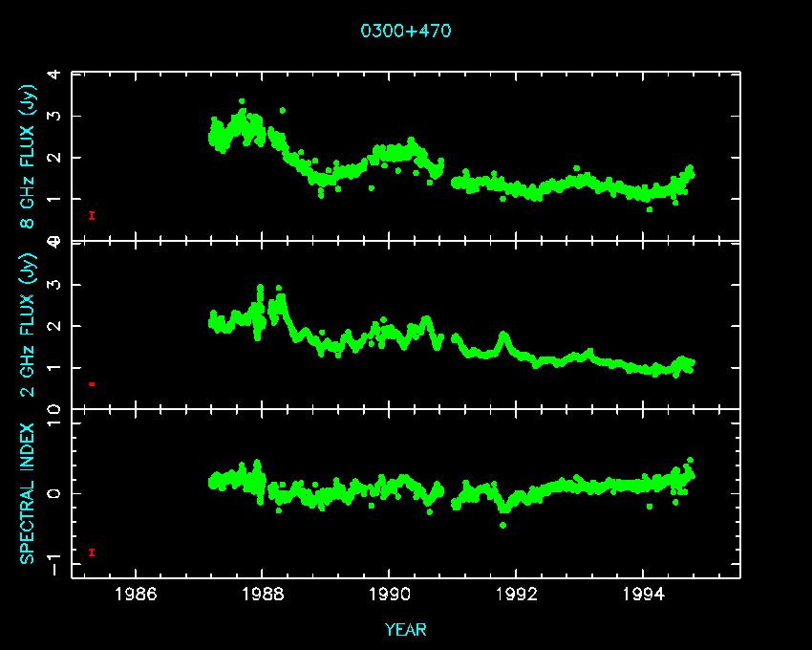The width and height of the screenshot is (812, 650).
Task: Select the SPECTRAL INDEX axis label
Action: 29,493
